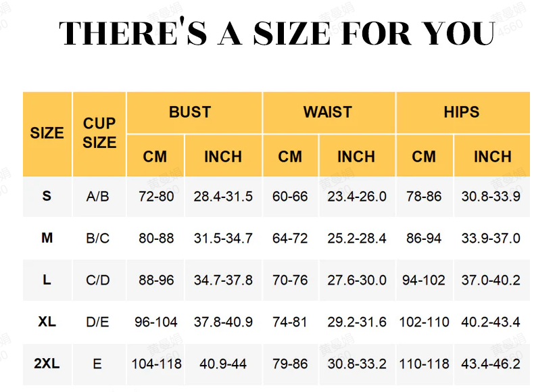This screenshot has height=392, width=557.
Task: Select the BUST header cell
Action: point(190,112)
